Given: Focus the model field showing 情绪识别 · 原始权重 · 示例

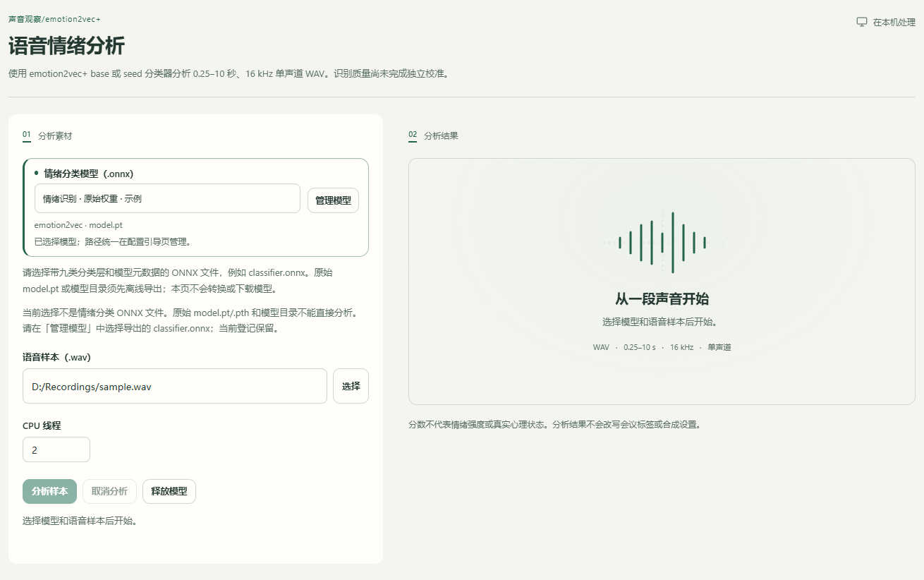Looking at the screenshot, I should (167, 198).
